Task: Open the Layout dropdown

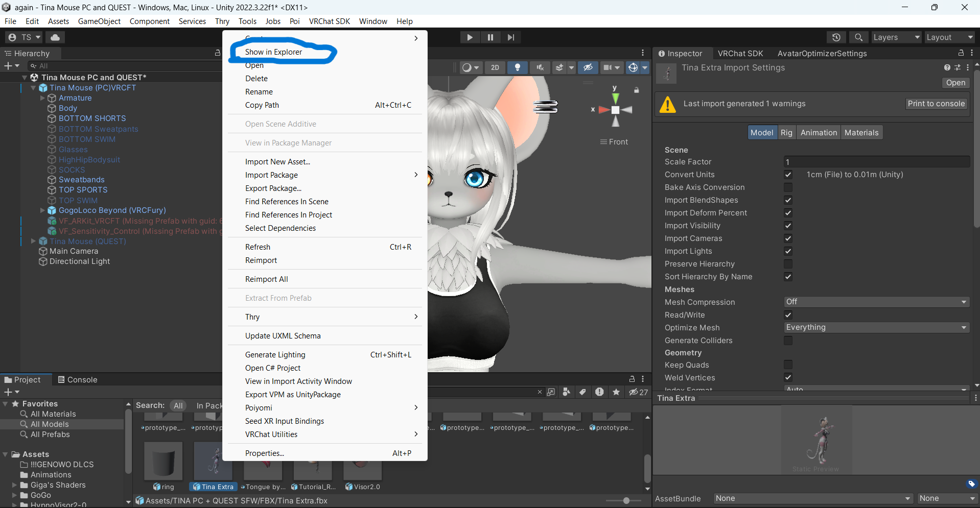Action: tap(950, 37)
